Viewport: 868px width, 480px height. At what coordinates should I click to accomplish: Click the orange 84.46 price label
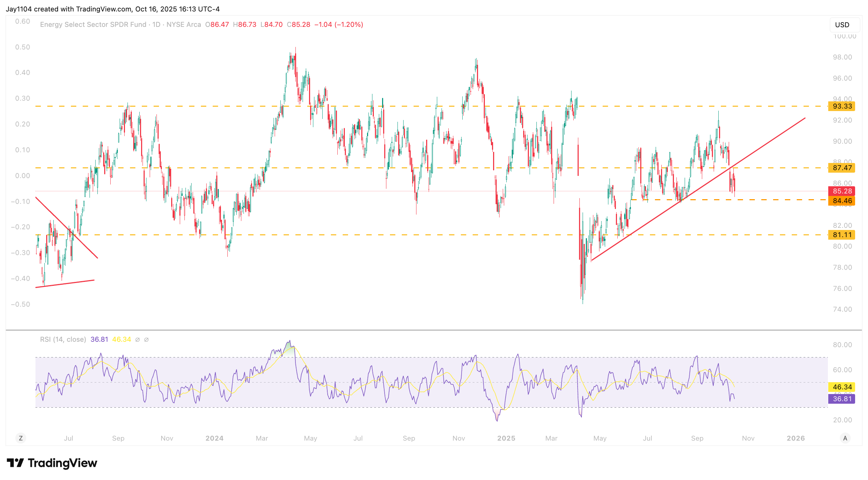[842, 201]
